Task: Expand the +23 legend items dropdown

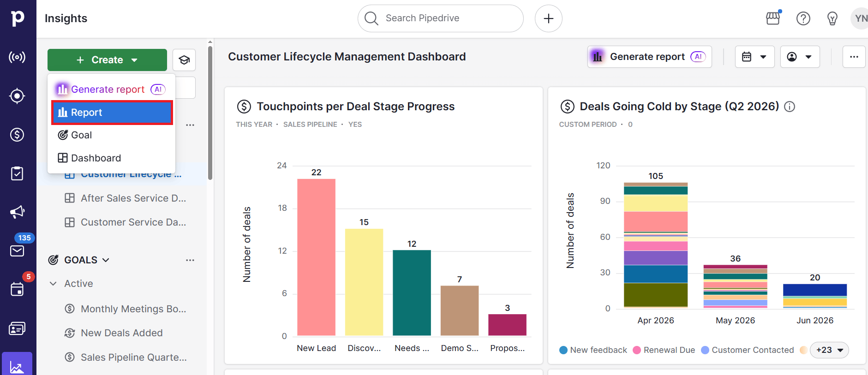Action: pos(829,350)
